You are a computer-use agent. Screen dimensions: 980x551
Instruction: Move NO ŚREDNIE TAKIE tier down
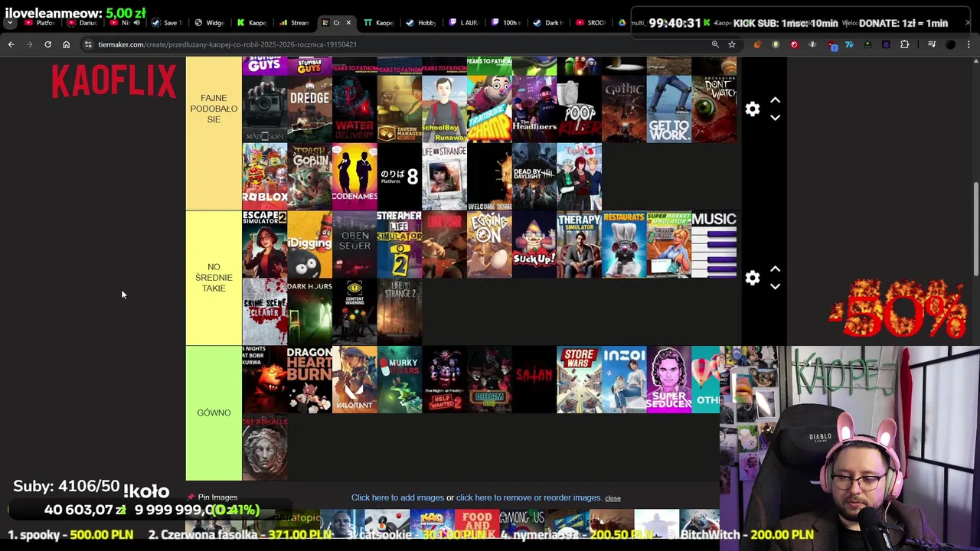click(x=775, y=286)
